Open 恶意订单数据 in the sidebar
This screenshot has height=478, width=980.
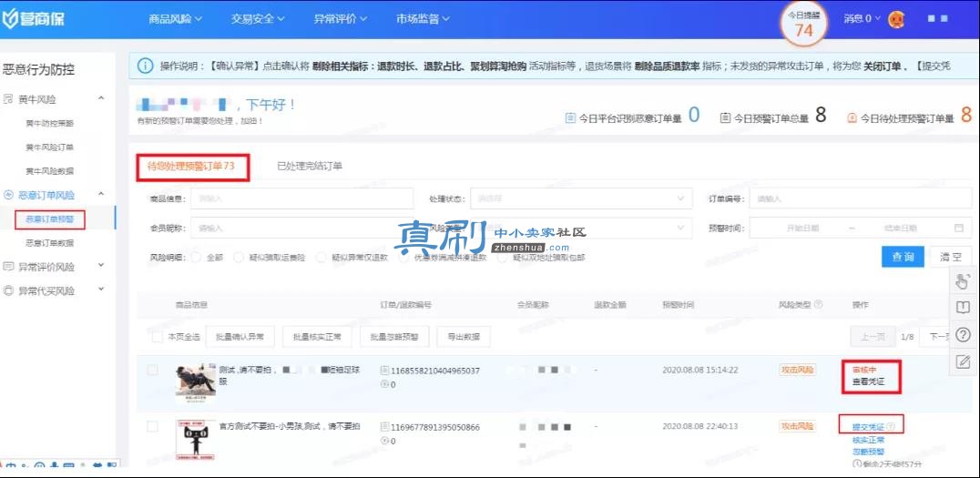(x=49, y=243)
